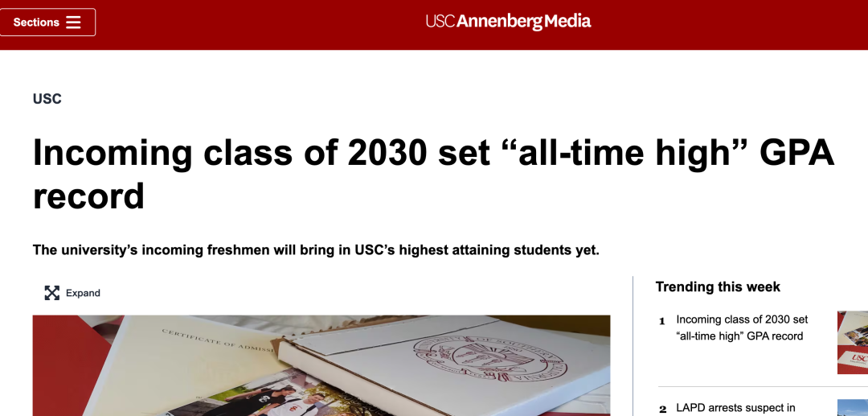Open the USC category link above headline
The height and width of the screenshot is (416, 868).
[47, 99]
